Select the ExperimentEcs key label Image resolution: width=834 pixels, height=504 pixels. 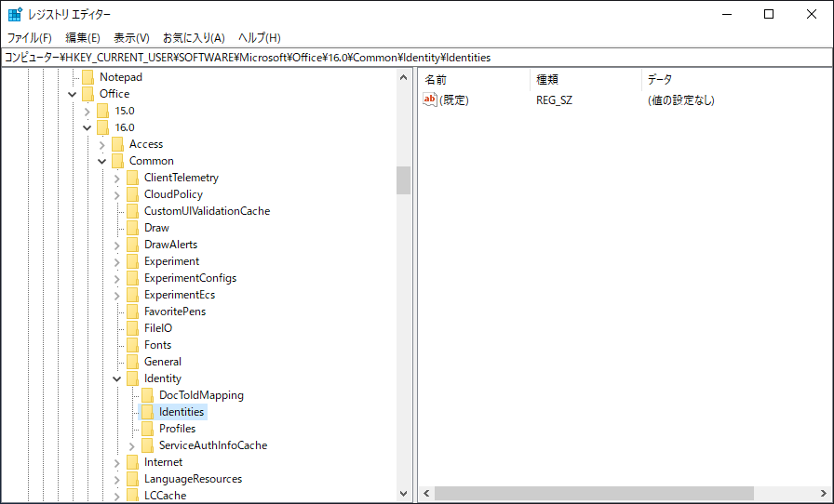pos(180,295)
